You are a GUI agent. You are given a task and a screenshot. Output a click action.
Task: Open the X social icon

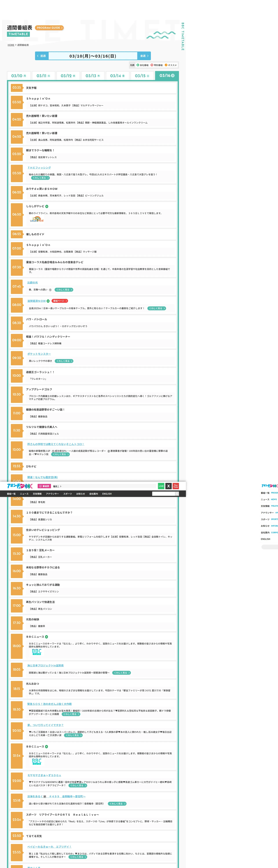click(x=168, y=486)
